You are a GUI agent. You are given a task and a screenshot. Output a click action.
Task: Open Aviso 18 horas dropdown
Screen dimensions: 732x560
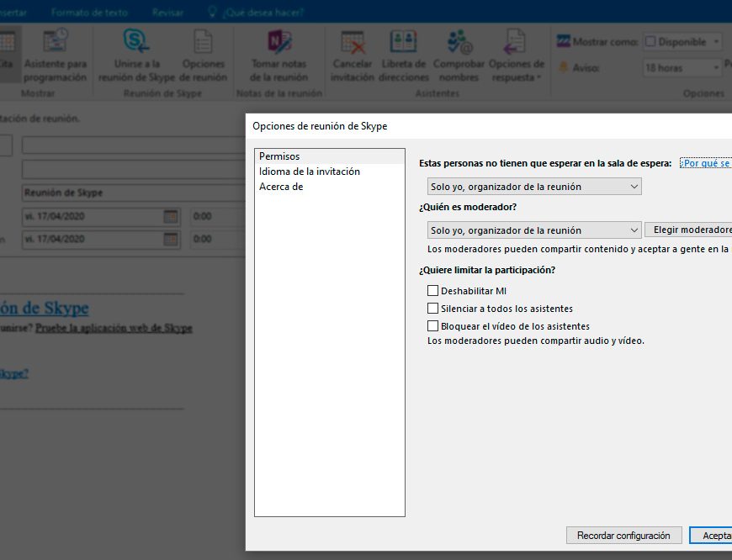tap(682, 68)
